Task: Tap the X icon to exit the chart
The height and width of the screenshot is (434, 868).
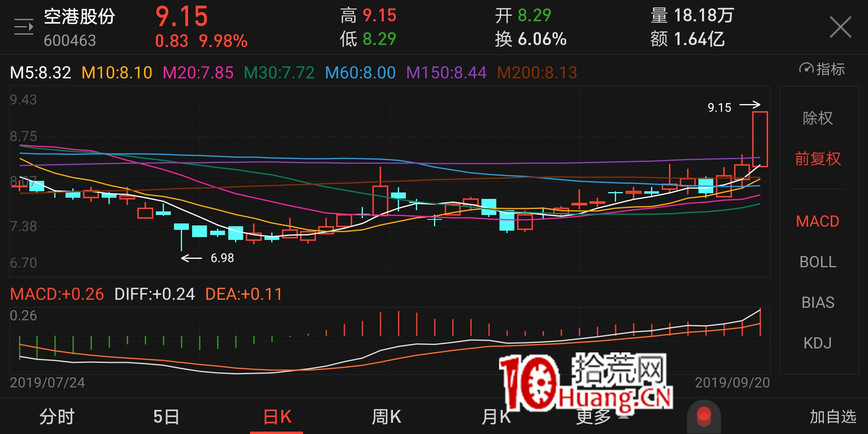Action: 841,26
